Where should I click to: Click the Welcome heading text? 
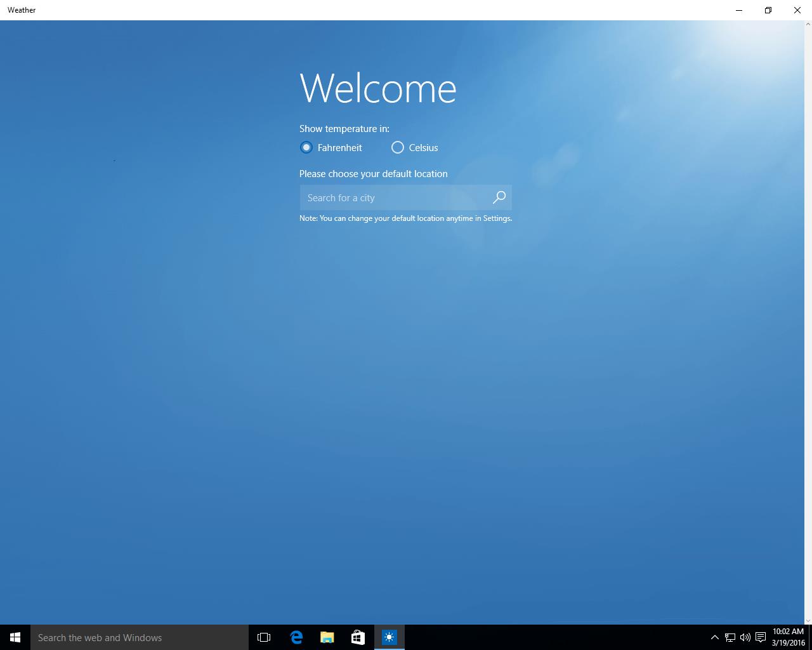point(378,88)
